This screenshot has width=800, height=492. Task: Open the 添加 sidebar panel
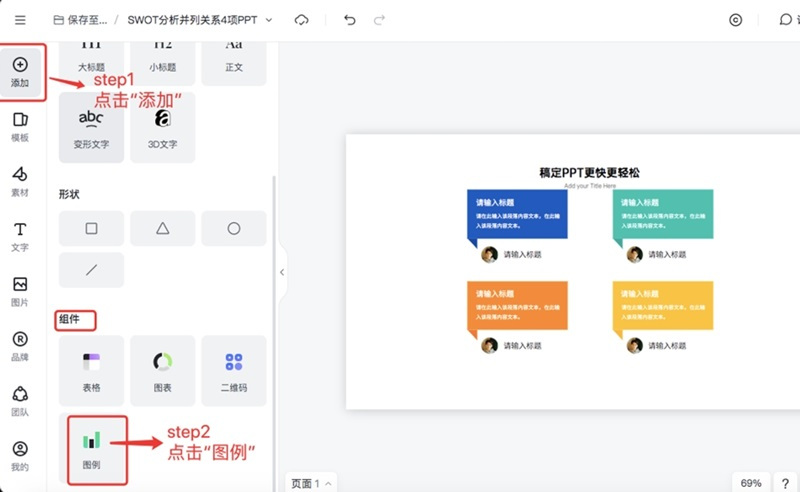20,72
